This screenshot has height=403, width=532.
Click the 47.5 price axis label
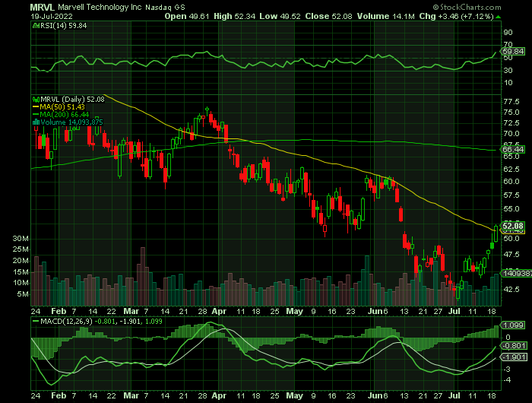(511, 254)
